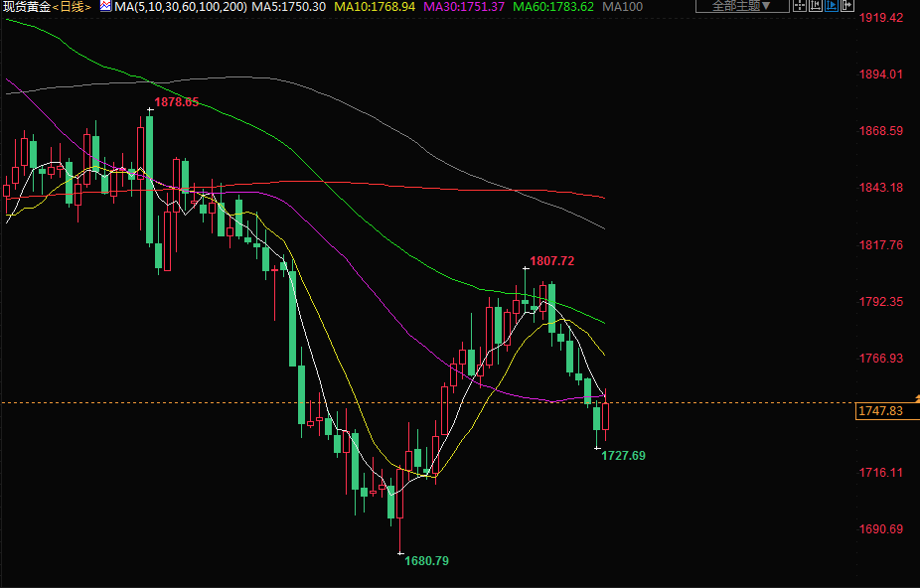
Task: Select the magenta MA30:1751.37 legend
Action: 464,7
